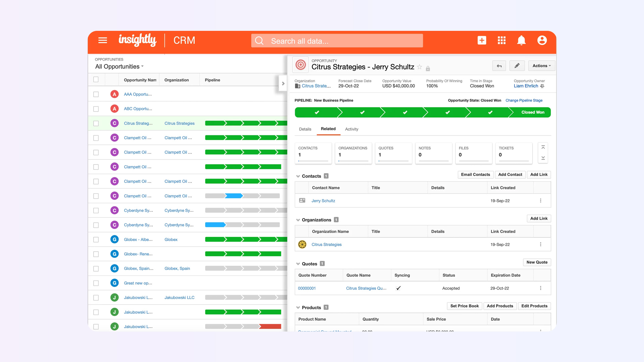The image size is (644, 362).
Task: Open the Actions dropdown
Action: point(541,66)
